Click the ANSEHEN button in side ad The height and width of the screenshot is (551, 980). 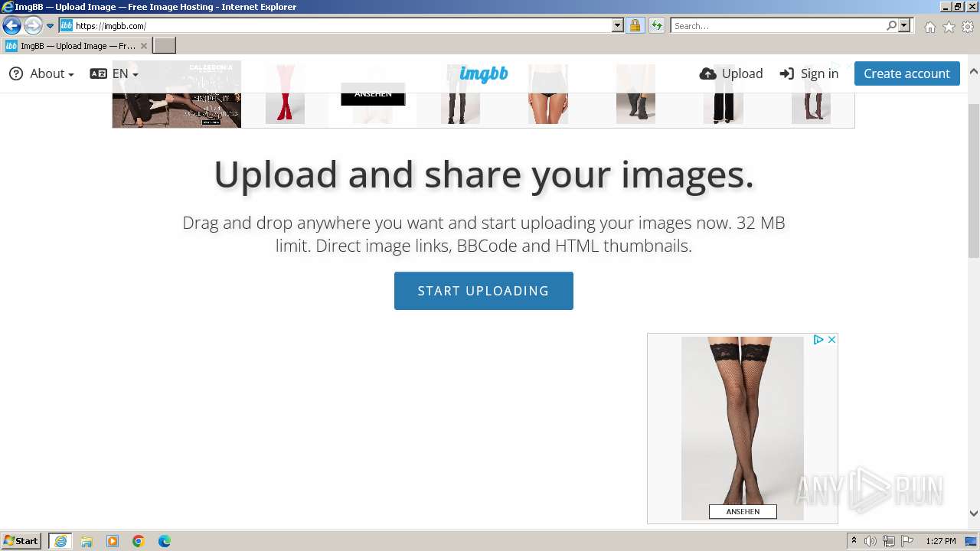click(743, 511)
